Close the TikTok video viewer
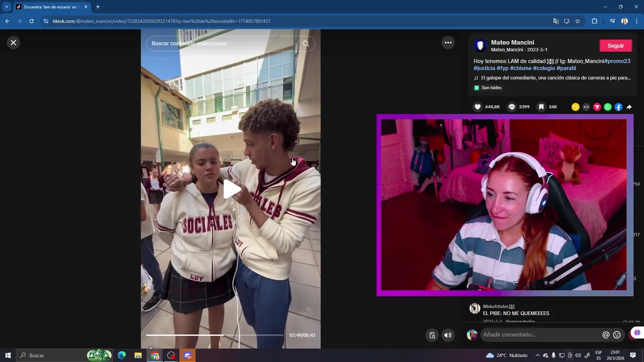Screen dimensions: 644x362 point(14,43)
